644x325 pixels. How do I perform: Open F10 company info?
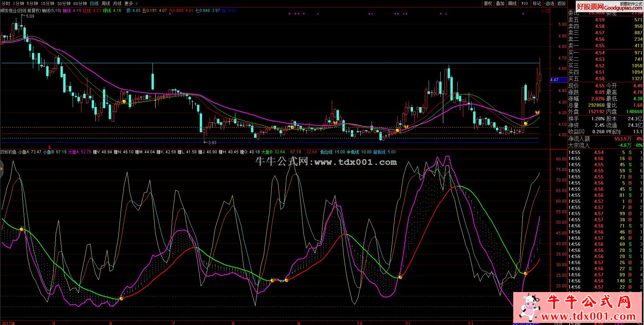pyautogui.click(x=525, y=3)
